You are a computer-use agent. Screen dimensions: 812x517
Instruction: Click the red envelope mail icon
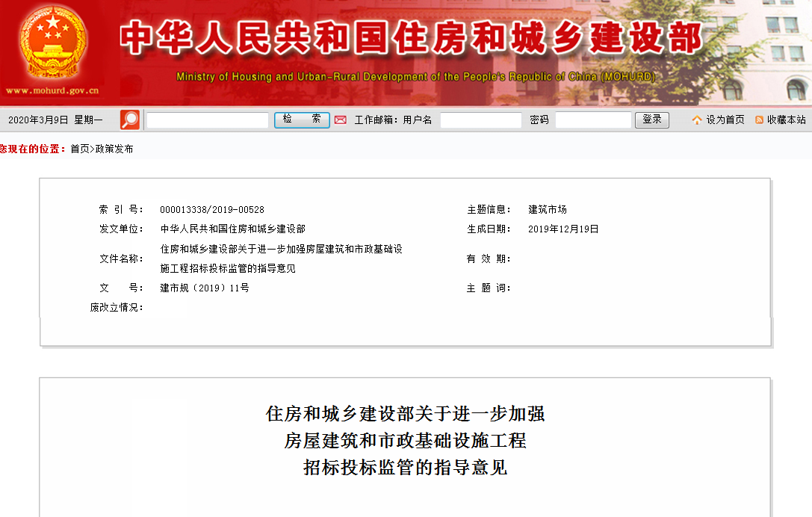click(341, 120)
